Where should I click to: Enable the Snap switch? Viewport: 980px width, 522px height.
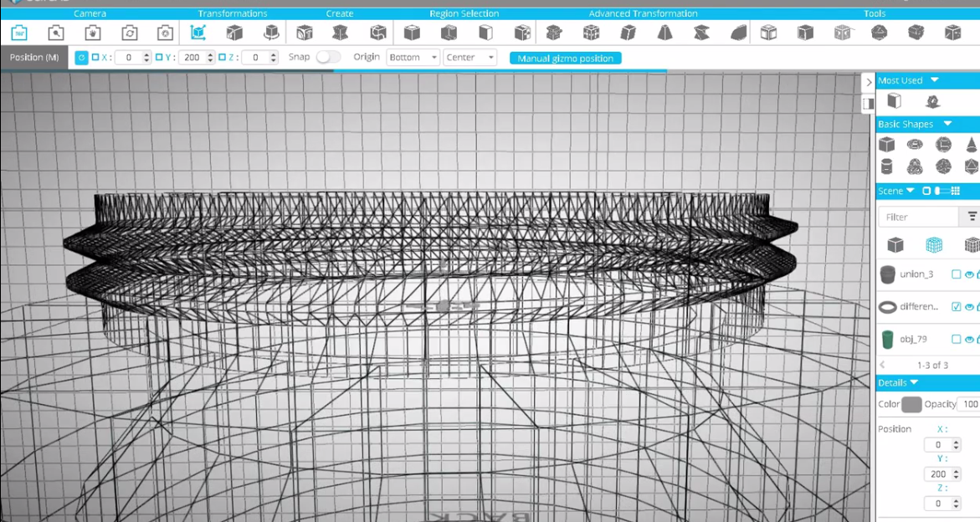click(328, 57)
